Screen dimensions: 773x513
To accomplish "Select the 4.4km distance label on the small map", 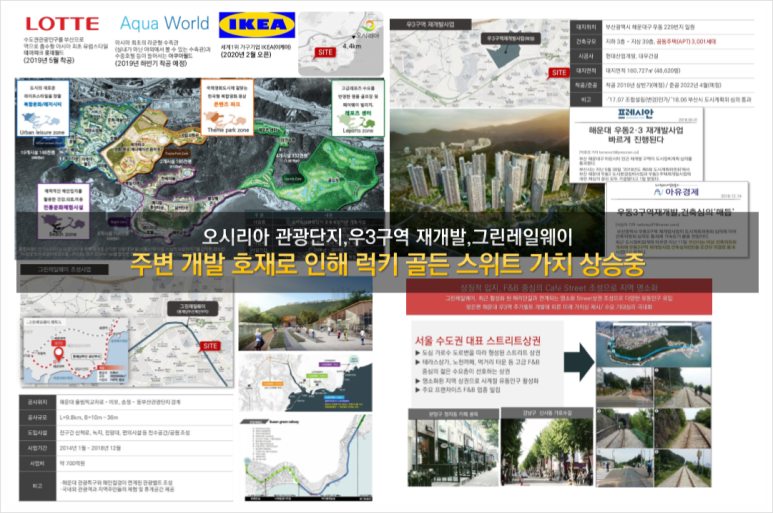I will 352,46.
